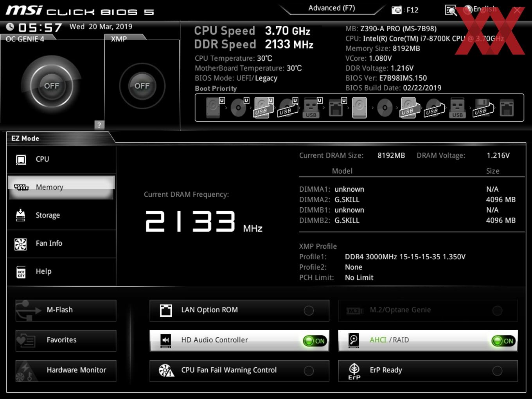Enable XMP using the OFF knob
532x399 pixels.
[142, 86]
